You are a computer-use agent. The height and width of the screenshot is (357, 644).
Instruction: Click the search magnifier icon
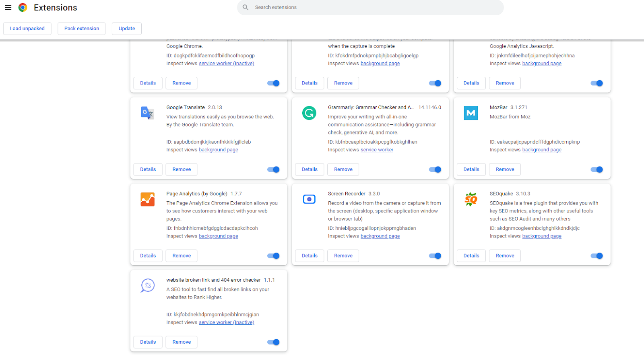(x=246, y=7)
